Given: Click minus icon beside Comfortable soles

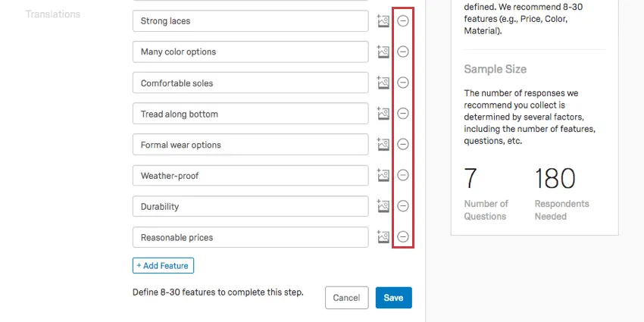Looking at the screenshot, I should (x=403, y=83).
